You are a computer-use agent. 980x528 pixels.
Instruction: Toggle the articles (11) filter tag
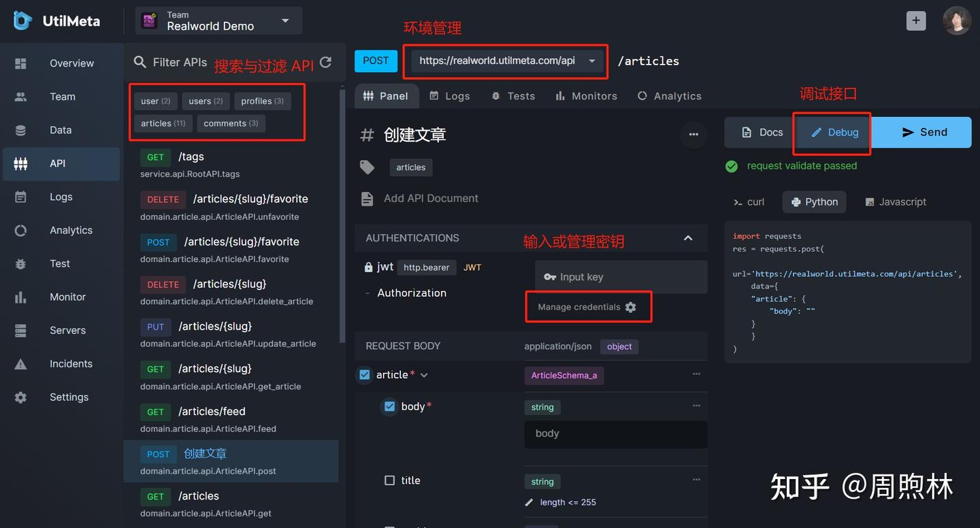tap(163, 124)
